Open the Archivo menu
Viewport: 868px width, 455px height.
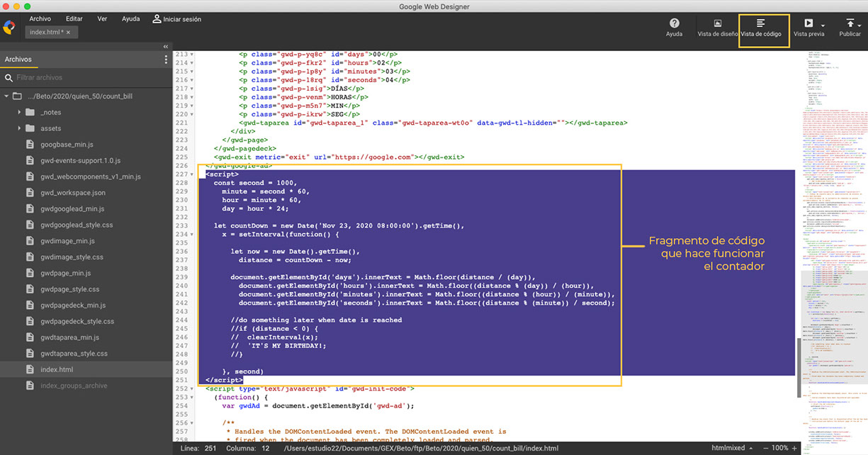(x=40, y=19)
